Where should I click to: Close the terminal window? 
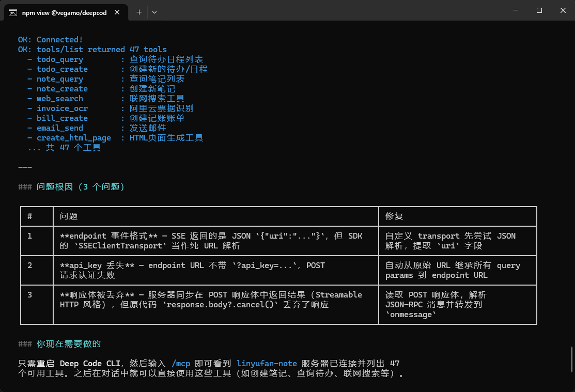tap(563, 10)
